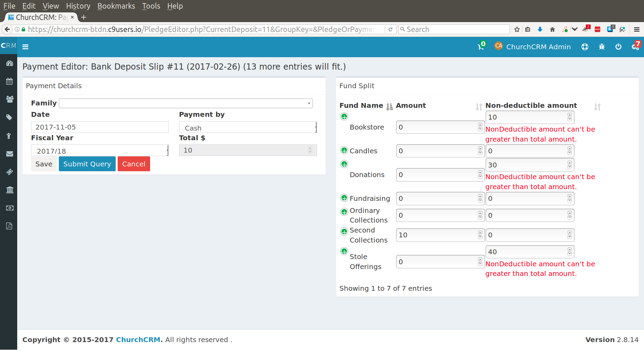Click Second Collections amount field
The height and width of the screenshot is (350, 644).
point(440,235)
